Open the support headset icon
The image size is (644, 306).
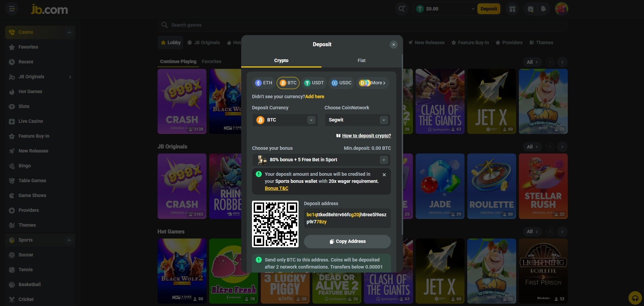pos(635,298)
